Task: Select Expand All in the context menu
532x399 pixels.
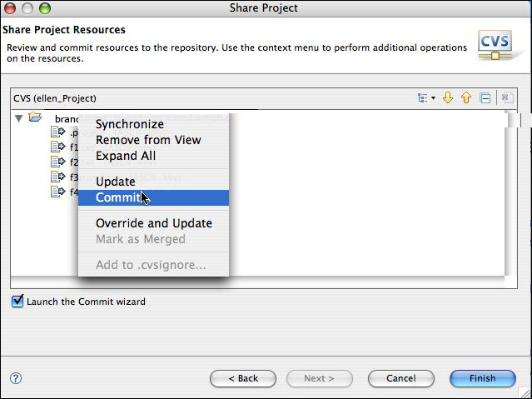Action: click(x=125, y=156)
